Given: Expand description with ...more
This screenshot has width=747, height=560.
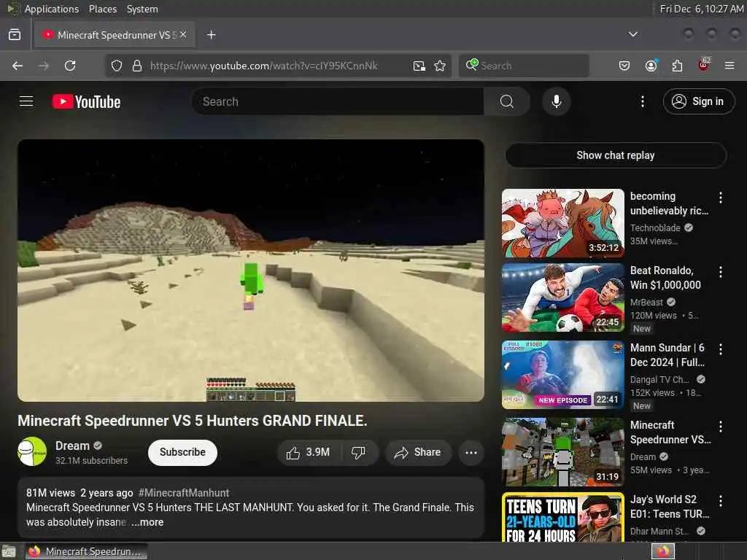Looking at the screenshot, I should click(x=147, y=522).
